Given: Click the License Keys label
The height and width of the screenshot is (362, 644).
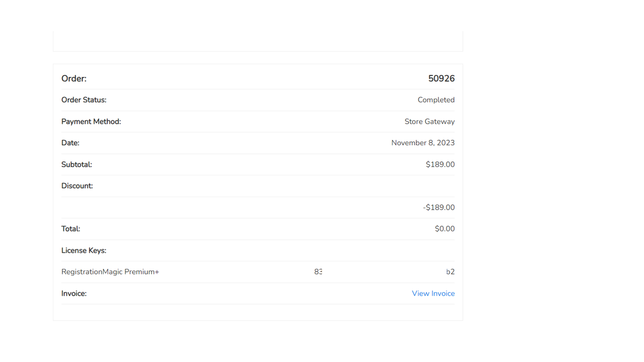Looking at the screenshot, I should 84,250.
